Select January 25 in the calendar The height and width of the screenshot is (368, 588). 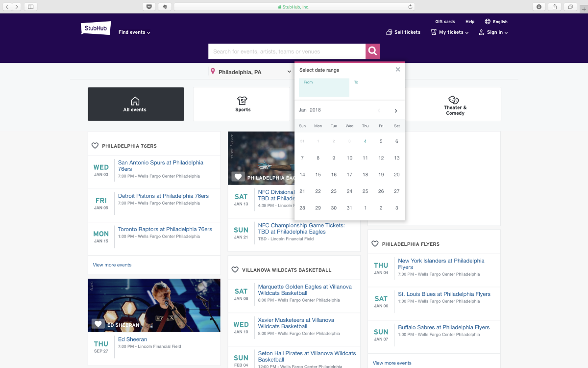(365, 191)
